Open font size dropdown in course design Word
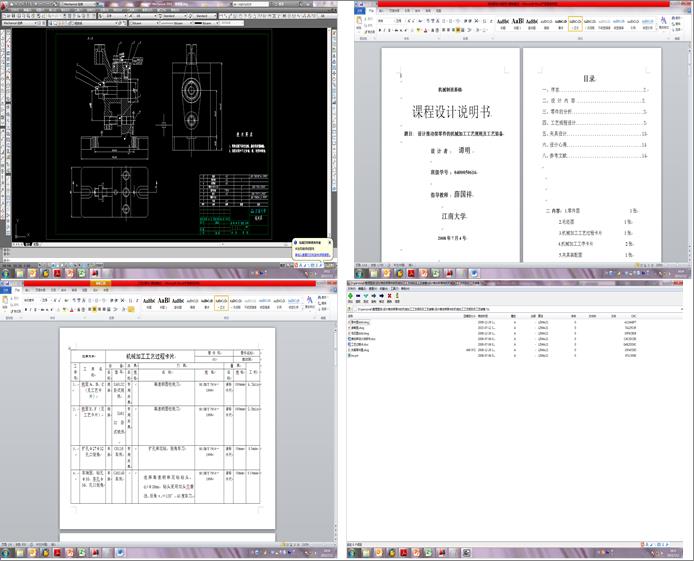Viewport: 694px width, 561px height. (x=399, y=21)
